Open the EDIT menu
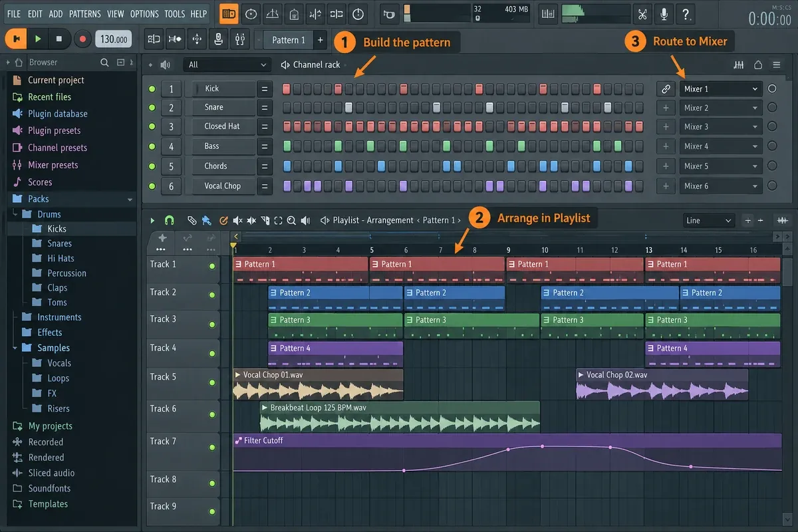The image size is (798, 532). pos(35,14)
